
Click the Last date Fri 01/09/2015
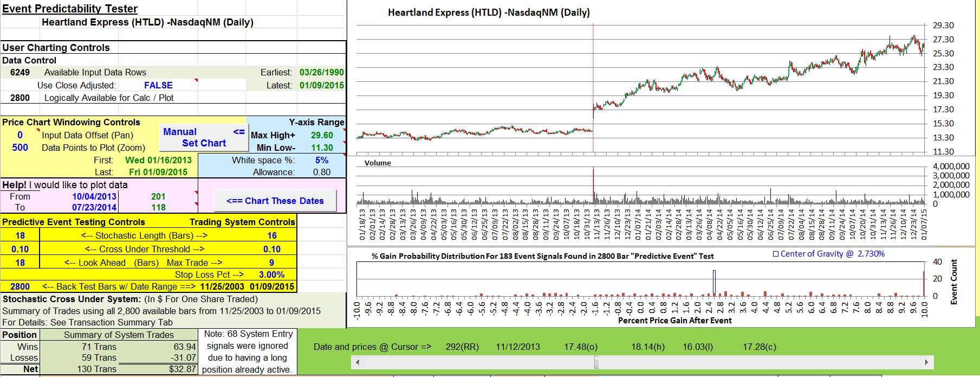(x=158, y=172)
